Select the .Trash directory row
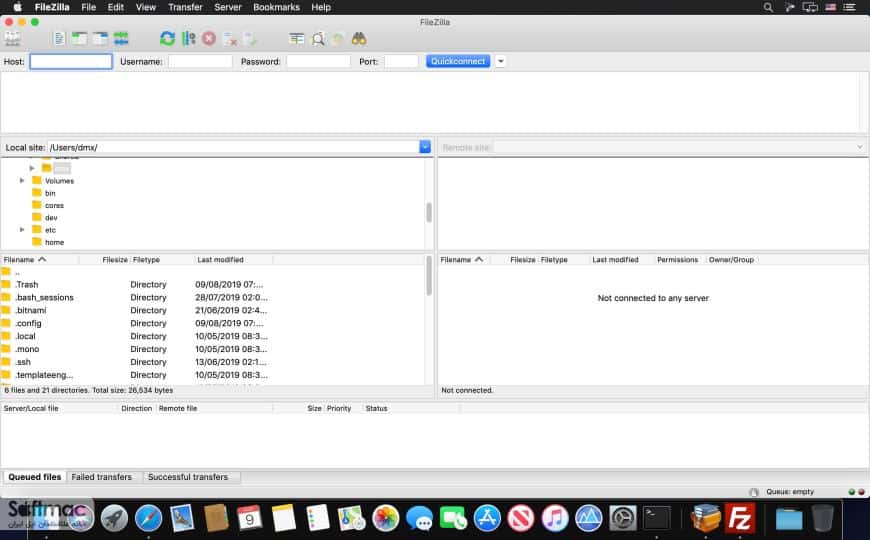This screenshot has height=540, width=870. click(214, 284)
